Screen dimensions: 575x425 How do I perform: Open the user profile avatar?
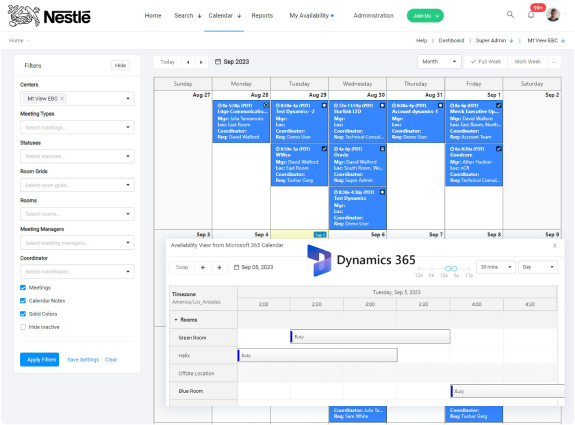click(553, 15)
